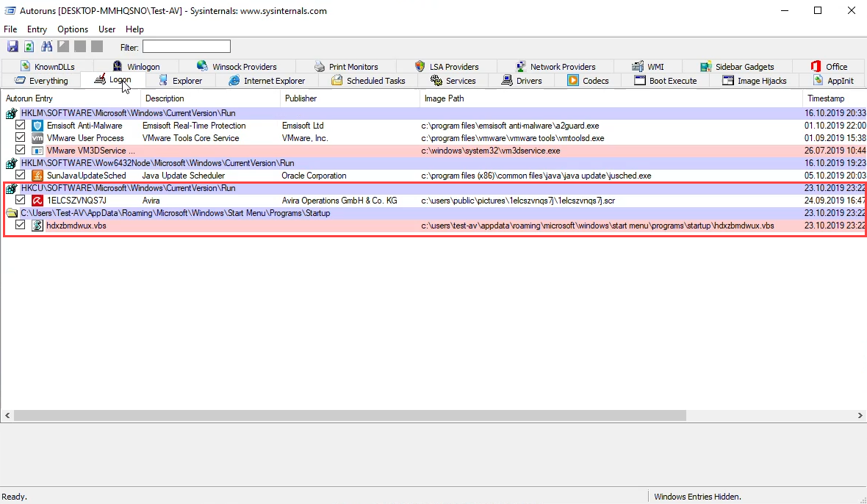The width and height of the screenshot is (867, 504).
Task: Click the Find binoculars icon
Action: pos(46,47)
